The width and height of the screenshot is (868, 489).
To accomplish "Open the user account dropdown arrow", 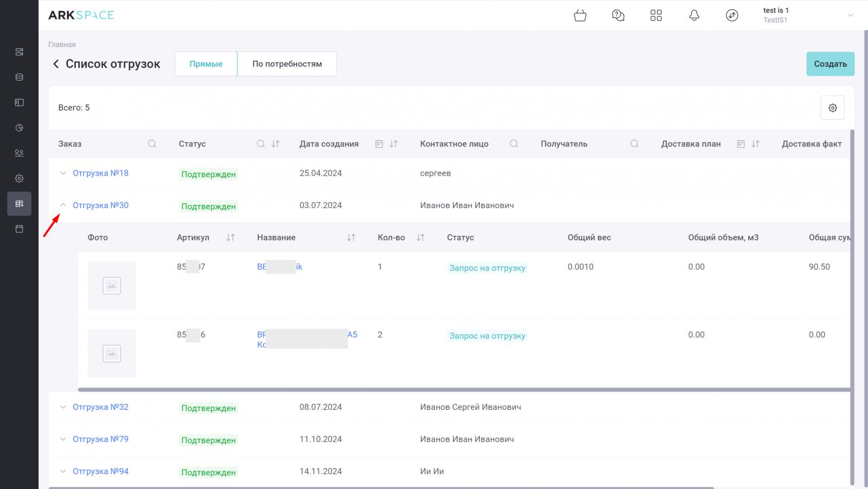I will coord(850,15).
